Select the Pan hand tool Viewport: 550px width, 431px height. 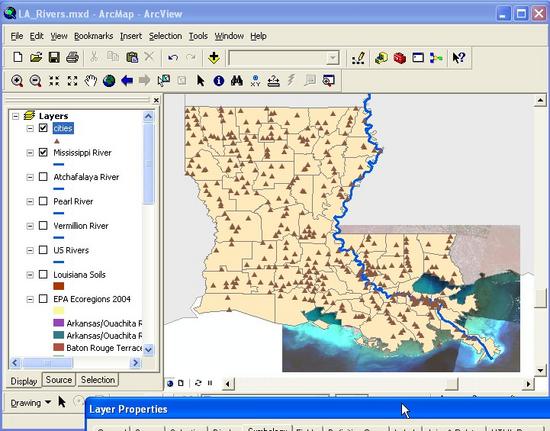click(x=90, y=81)
